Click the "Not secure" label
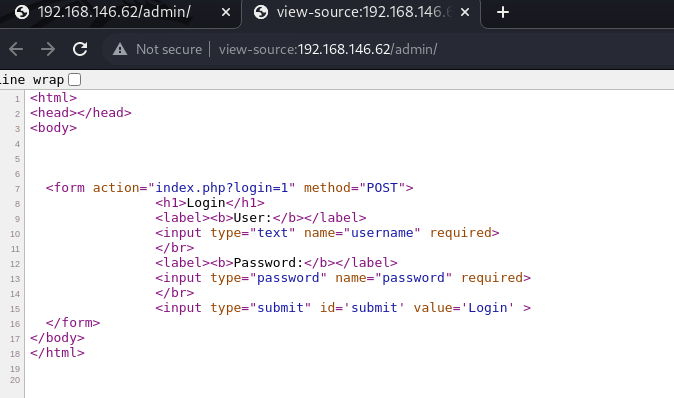 click(169, 49)
